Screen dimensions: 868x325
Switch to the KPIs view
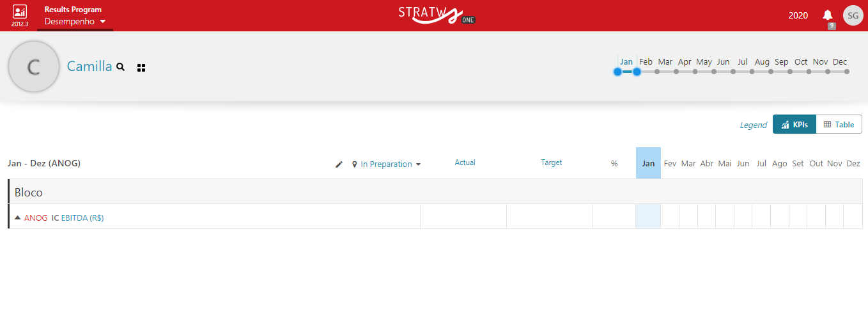[794, 125]
